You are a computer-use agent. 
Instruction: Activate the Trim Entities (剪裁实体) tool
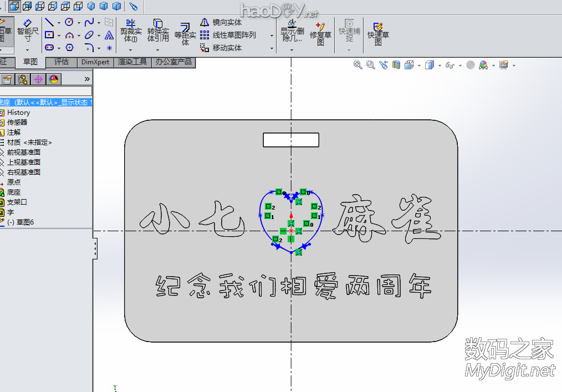(x=131, y=31)
